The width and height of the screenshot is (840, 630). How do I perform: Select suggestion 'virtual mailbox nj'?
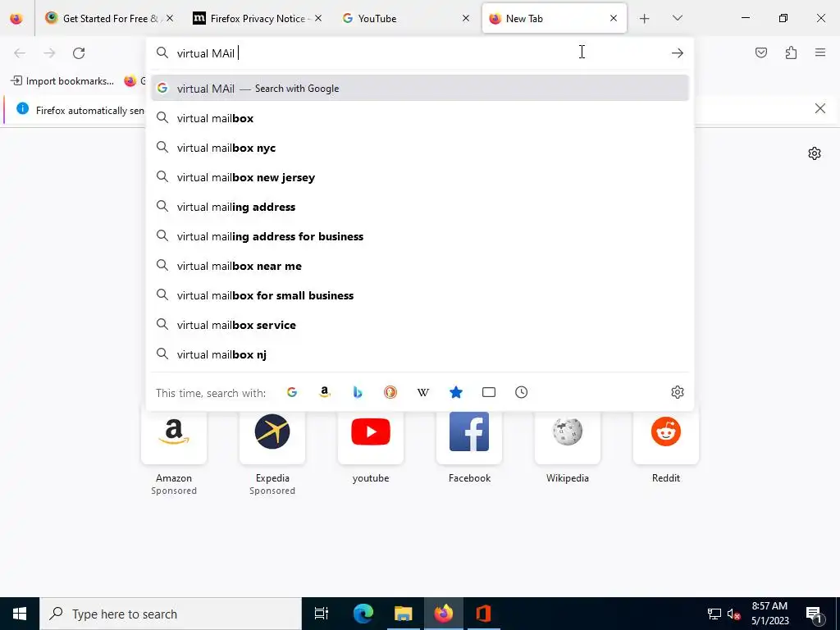(420, 354)
